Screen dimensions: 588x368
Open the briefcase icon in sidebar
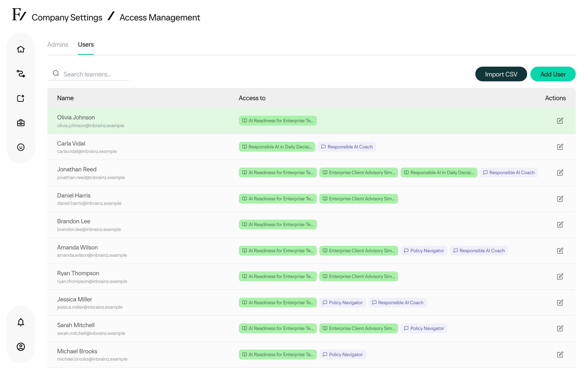point(21,123)
